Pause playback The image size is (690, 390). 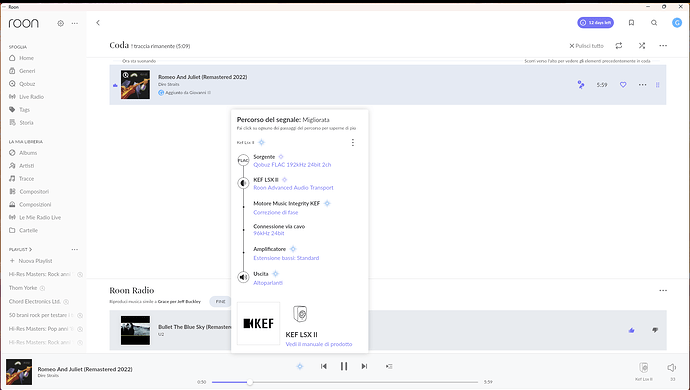tap(344, 366)
